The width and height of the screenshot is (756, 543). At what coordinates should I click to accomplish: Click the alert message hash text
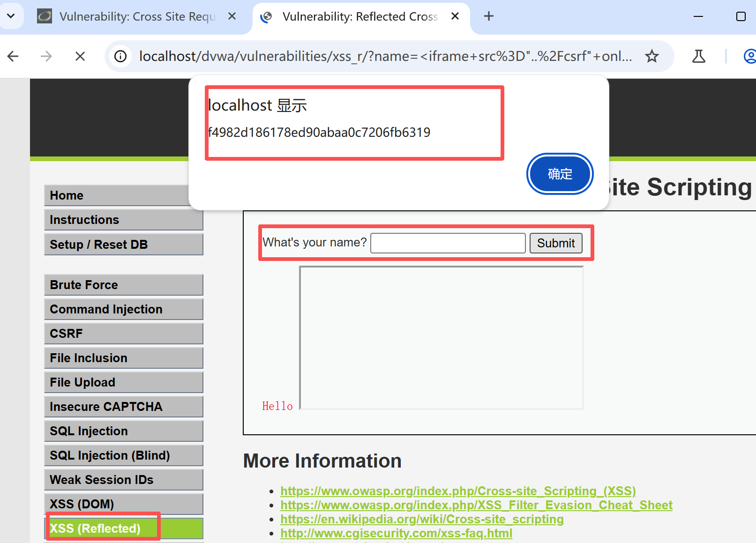[x=319, y=133]
